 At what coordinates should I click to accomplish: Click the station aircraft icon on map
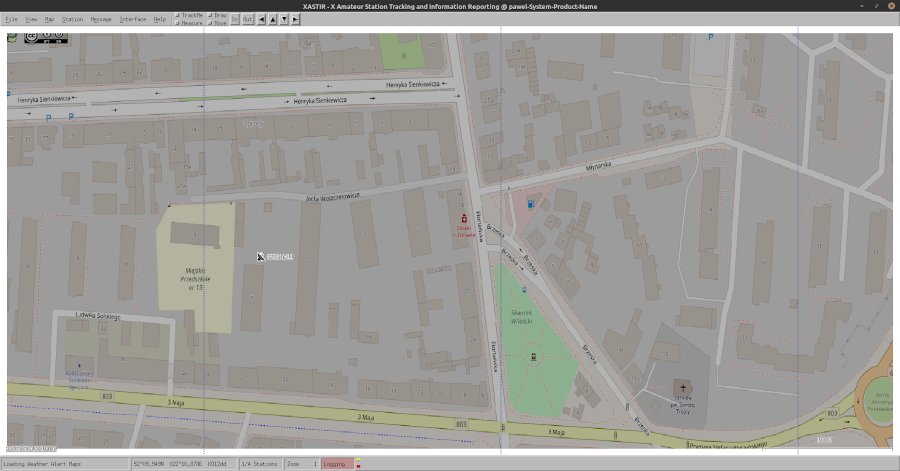[x=261, y=256]
